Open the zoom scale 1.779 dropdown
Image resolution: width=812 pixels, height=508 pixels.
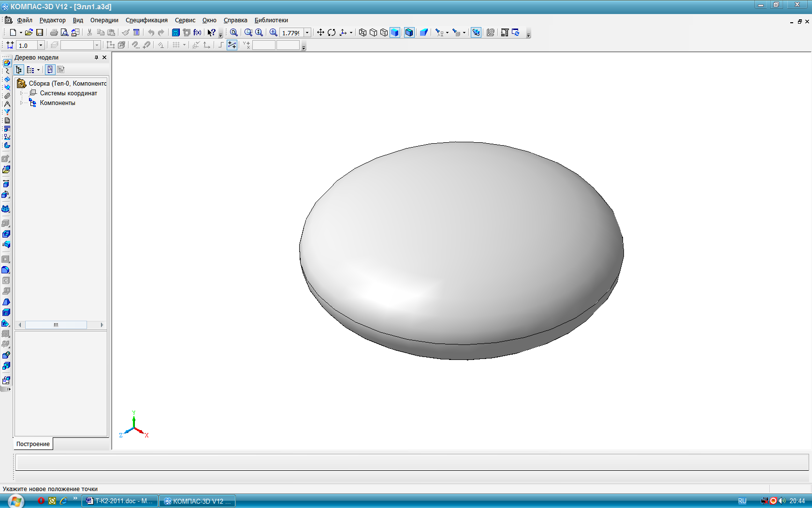[x=307, y=32]
